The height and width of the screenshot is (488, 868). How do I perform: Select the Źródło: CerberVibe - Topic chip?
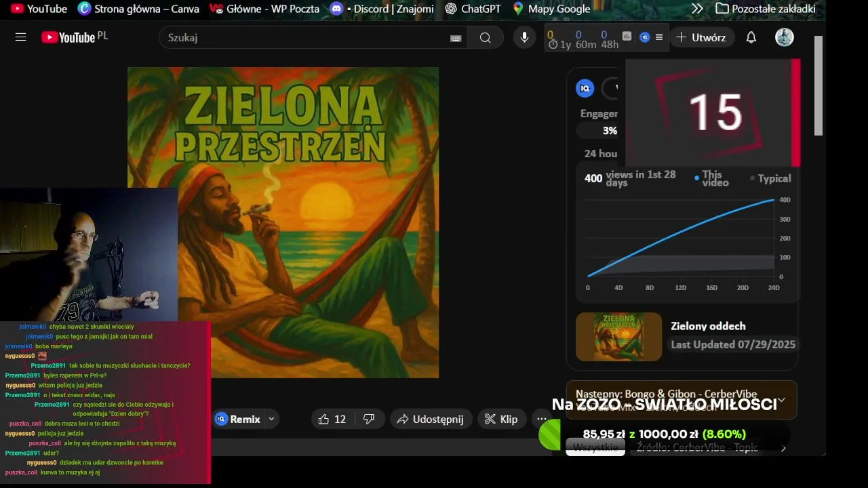(x=697, y=447)
